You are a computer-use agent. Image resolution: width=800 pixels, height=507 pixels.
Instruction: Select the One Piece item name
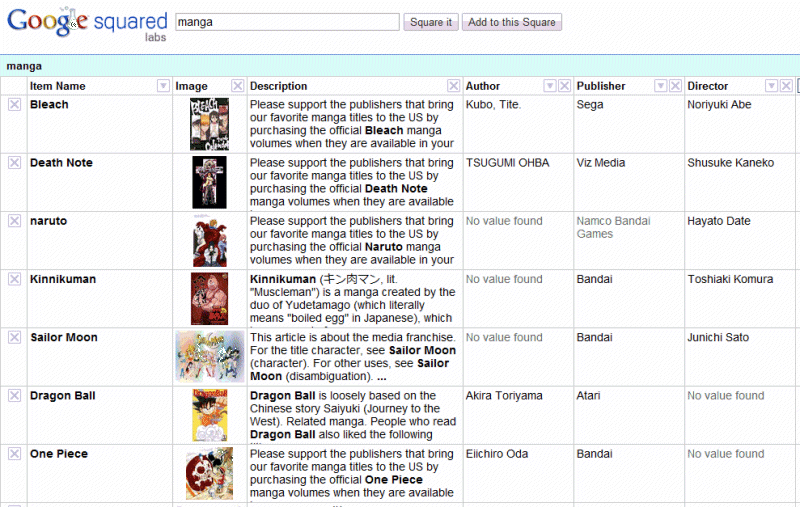[59, 453]
